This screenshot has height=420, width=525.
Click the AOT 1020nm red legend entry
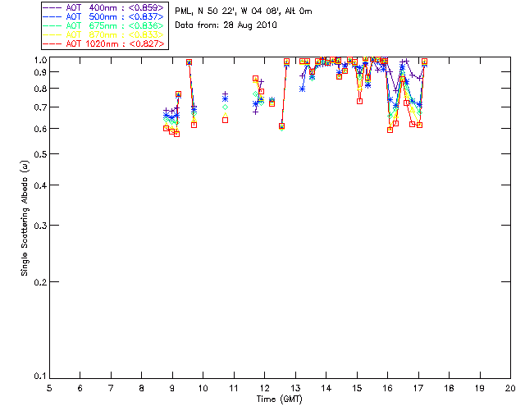tap(105, 43)
